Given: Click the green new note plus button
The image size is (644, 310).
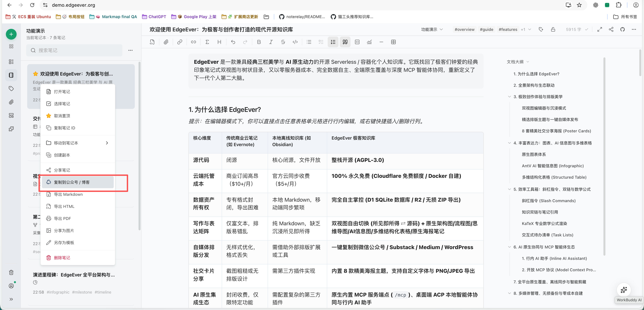Looking at the screenshot, I should 11,34.
